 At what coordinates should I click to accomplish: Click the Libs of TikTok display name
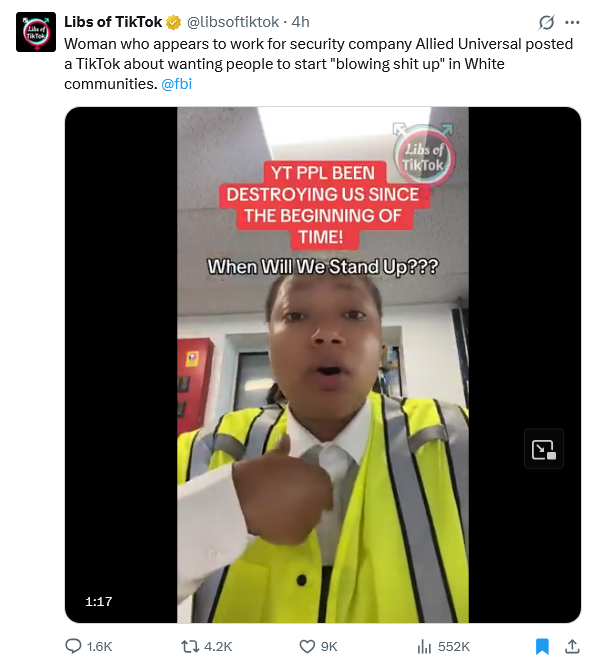[113, 22]
